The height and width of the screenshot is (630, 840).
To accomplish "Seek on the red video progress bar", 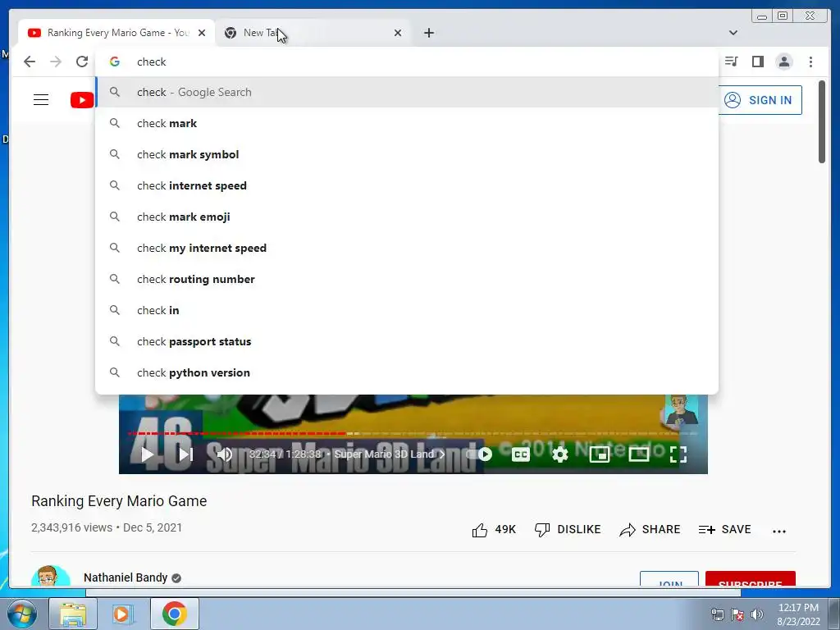I will 413,433.
